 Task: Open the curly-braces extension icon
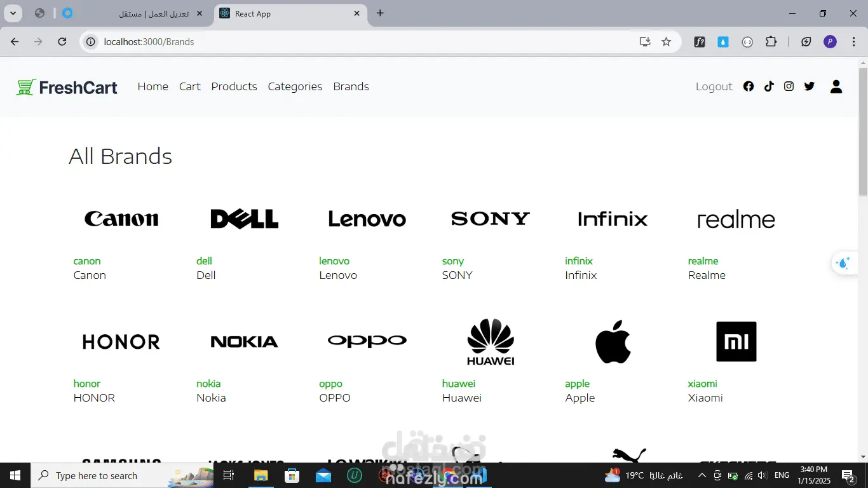pyautogui.click(x=747, y=42)
